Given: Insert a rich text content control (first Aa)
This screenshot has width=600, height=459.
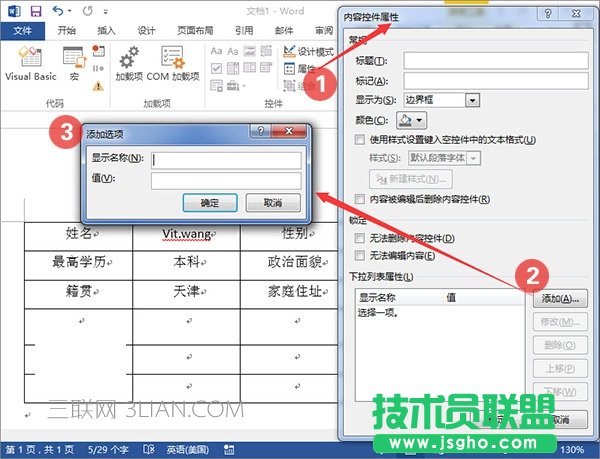Looking at the screenshot, I should pos(216,51).
